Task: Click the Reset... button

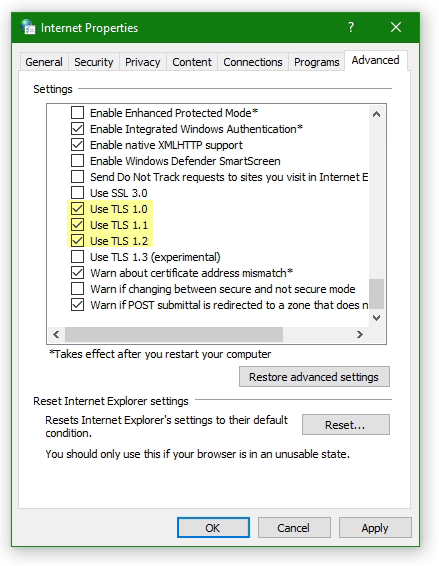Action: [x=345, y=424]
